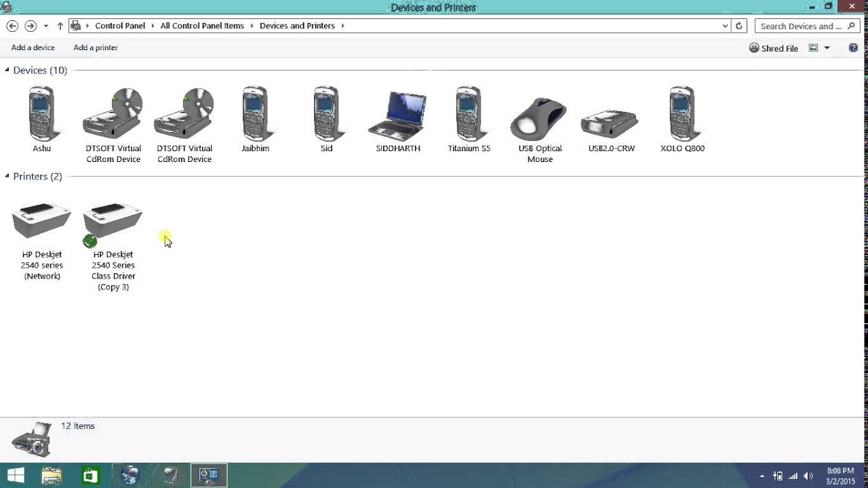The image size is (868, 488).
Task: Click the battery icon in system tray
Action: (778, 476)
